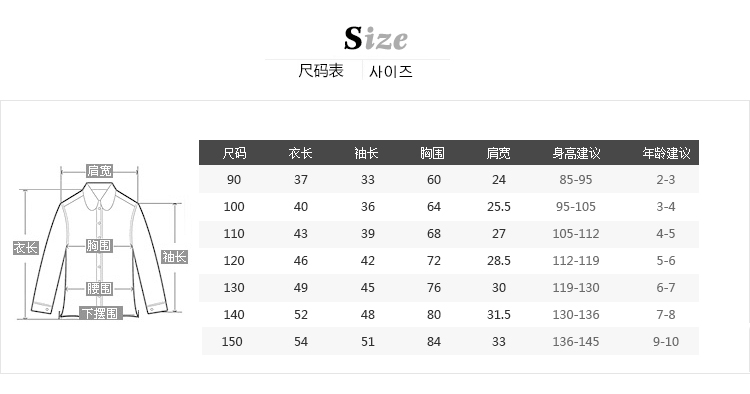Select the 사이즈 heading text
Image resolution: width=750 pixels, height=394 pixels.
click(x=391, y=72)
